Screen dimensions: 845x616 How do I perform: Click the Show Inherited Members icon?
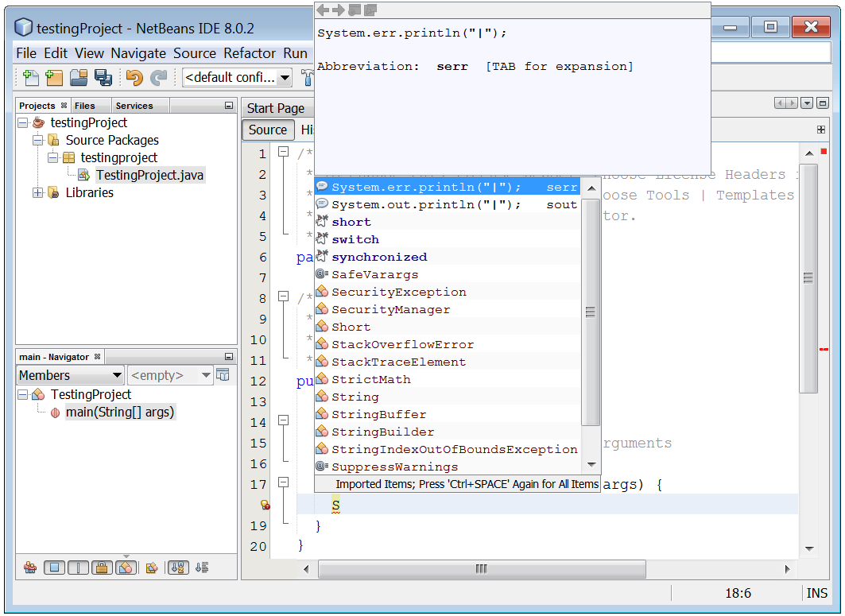[x=30, y=568]
